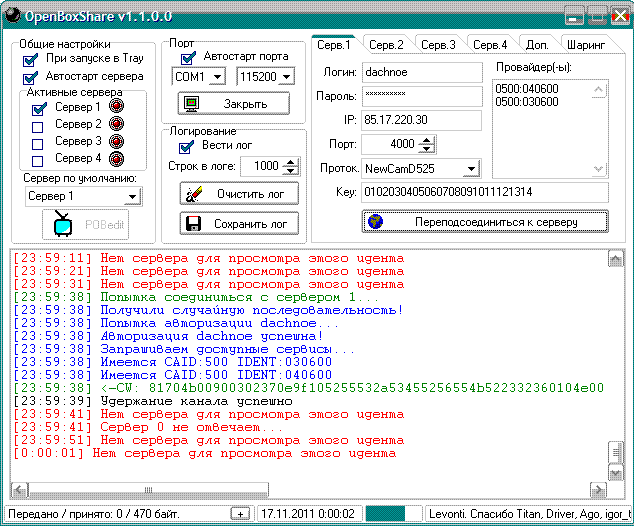Click the 'Очистить лог' button
The height and width of the screenshot is (526, 634).
[x=238, y=193]
